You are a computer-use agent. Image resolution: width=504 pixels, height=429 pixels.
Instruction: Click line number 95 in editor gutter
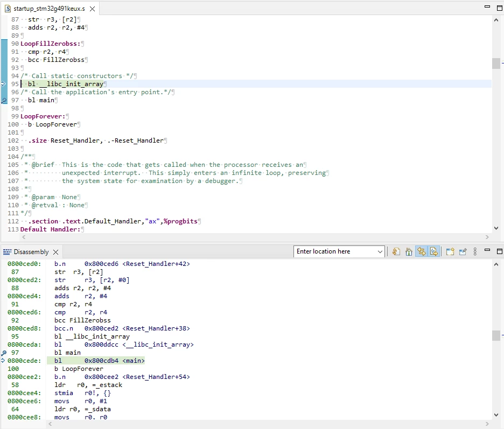tap(15, 84)
